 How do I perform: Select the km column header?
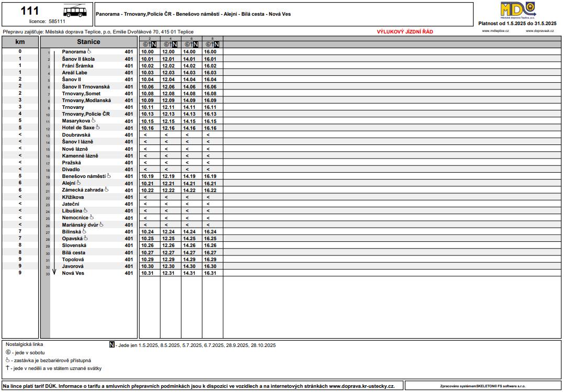tap(20, 42)
